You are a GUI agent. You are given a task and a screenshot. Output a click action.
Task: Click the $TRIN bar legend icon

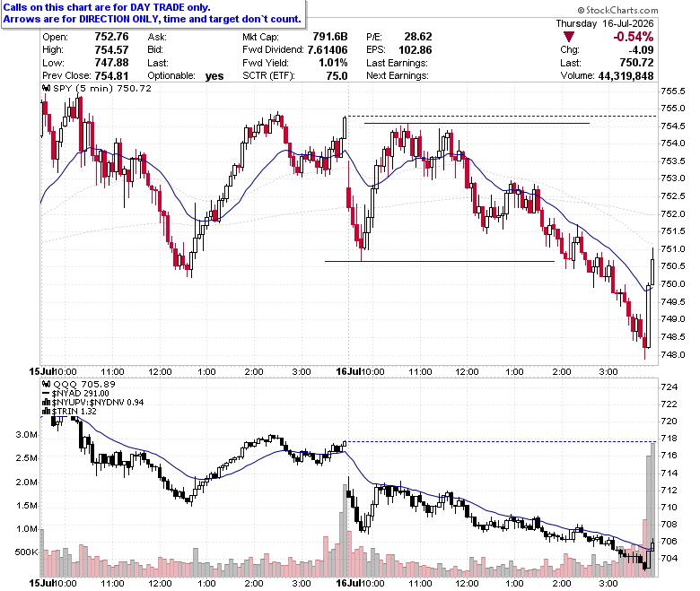click(47, 412)
